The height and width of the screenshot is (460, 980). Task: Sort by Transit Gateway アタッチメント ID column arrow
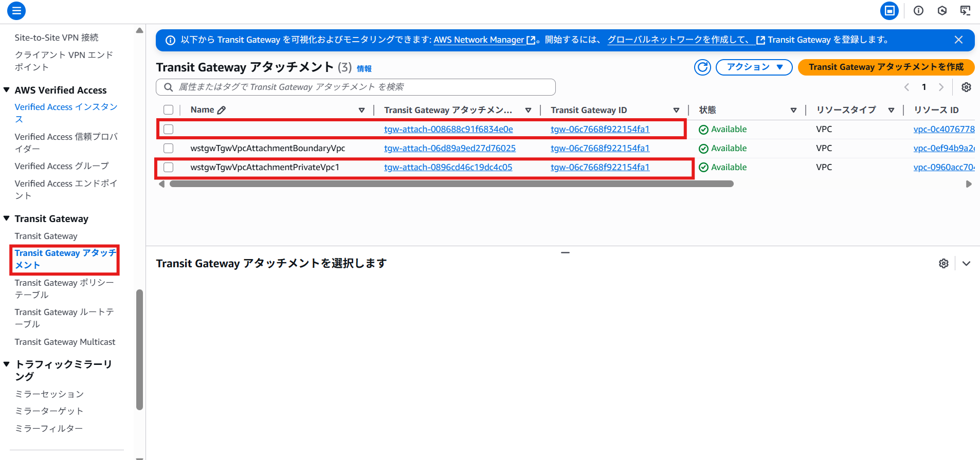pos(528,111)
